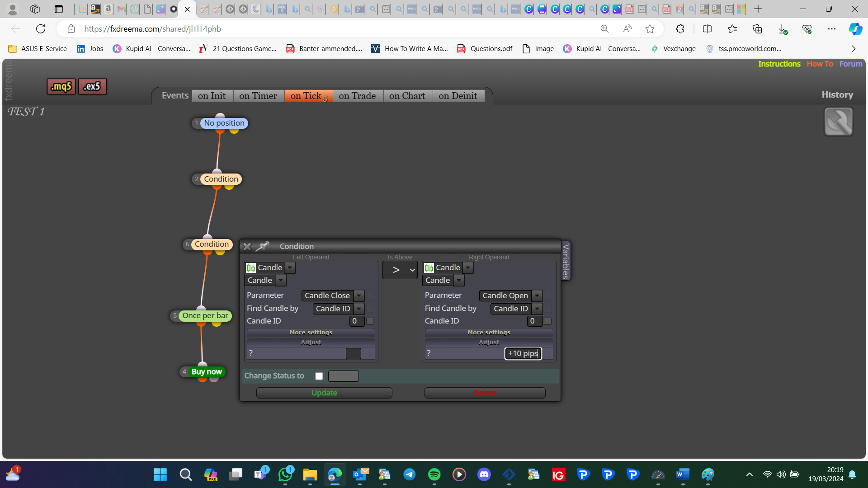Open Discord from the taskbar

click(x=484, y=474)
